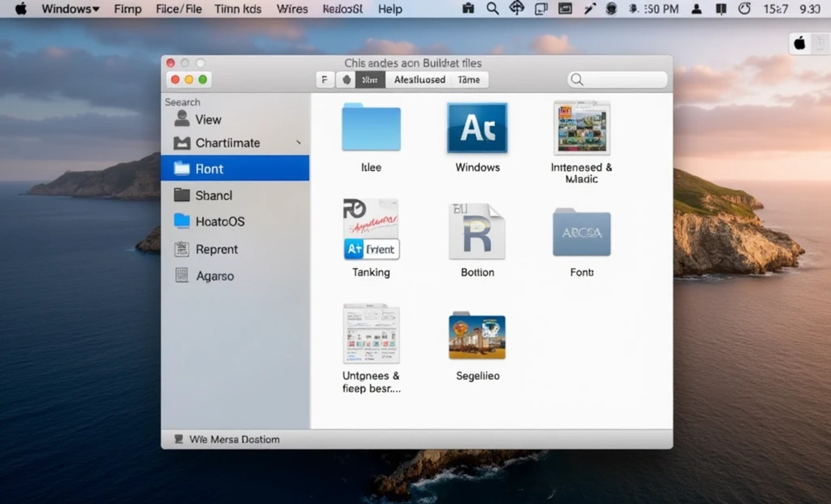Open the Bottion document icon
This screenshot has height=504, width=831.
tap(476, 232)
